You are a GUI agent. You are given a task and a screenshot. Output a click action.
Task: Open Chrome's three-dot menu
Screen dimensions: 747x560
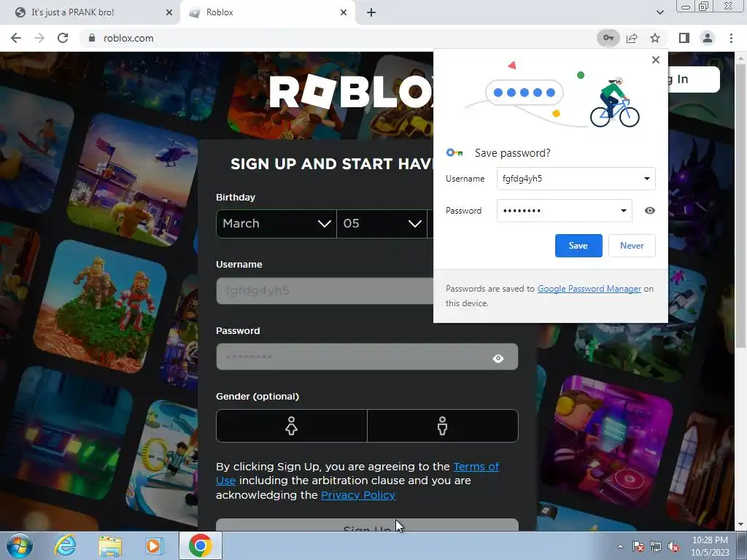[731, 38]
